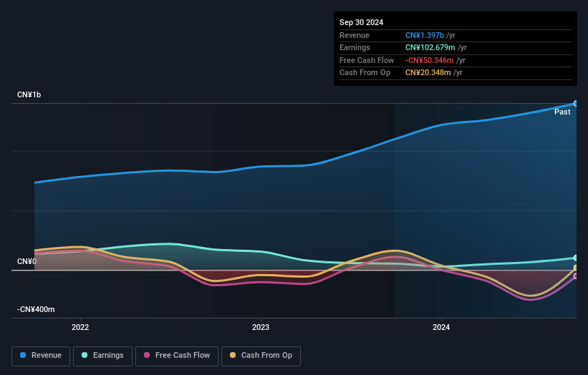
Task: Click the Sep 30 2024 tooltip date
Action: [x=361, y=22]
